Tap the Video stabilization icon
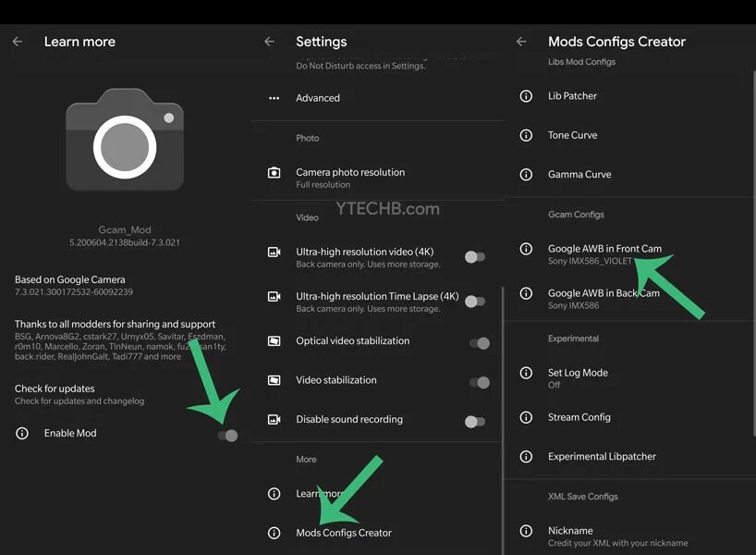The image size is (756, 555). point(274,380)
